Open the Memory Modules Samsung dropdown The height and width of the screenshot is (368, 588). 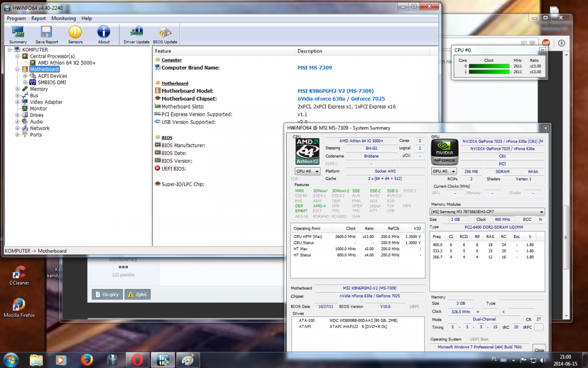coord(488,211)
